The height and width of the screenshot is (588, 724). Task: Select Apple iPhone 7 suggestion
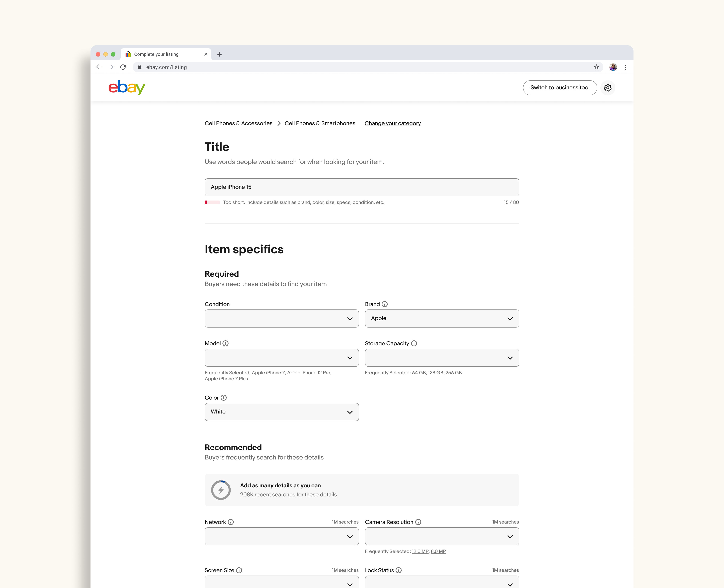pyautogui.click(x=268, y=373)
